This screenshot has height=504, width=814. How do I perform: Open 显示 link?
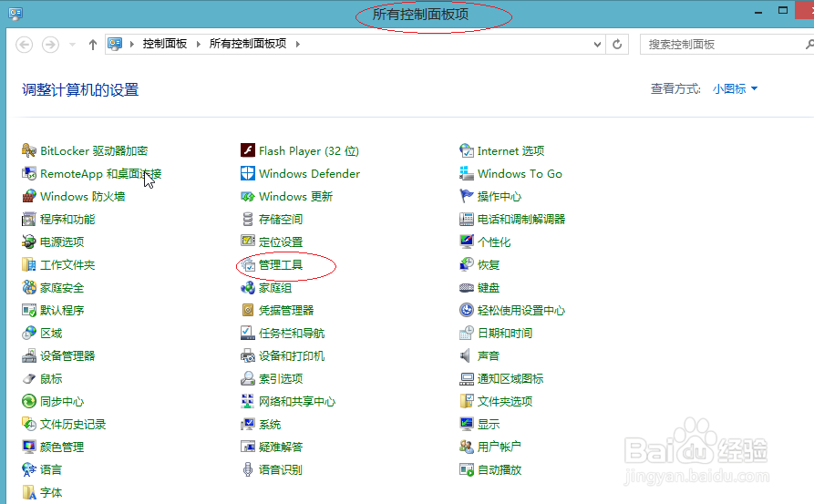[x=489, y=425]
